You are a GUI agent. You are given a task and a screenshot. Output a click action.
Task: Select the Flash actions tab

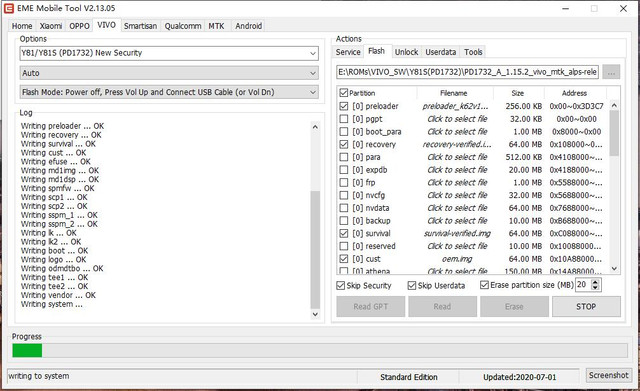(x=376, y=51)
